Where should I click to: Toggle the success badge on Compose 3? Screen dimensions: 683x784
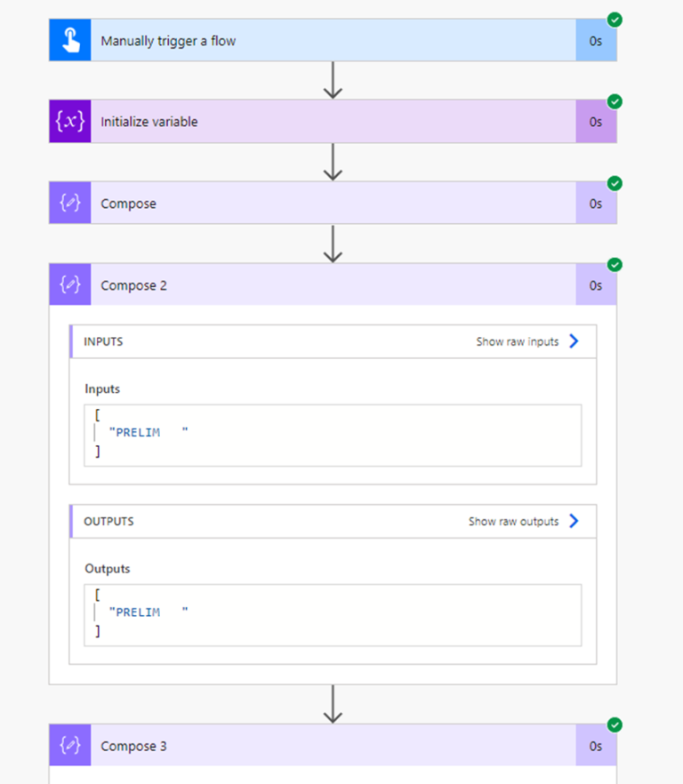click(615, 724)
